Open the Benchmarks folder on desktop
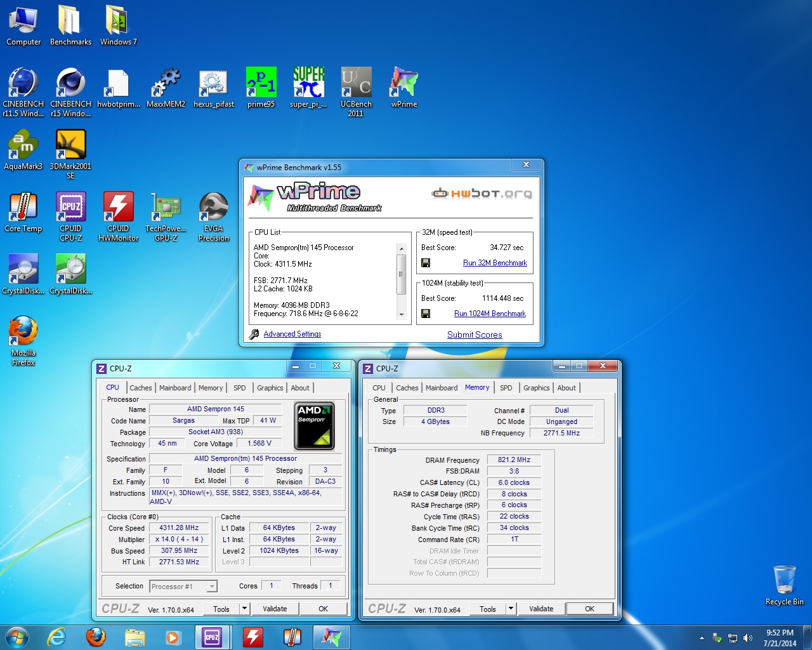 70,26
